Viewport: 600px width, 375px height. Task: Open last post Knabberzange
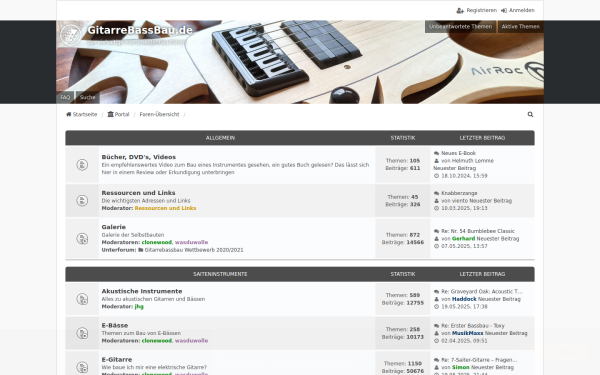click(x=459, y=193)
